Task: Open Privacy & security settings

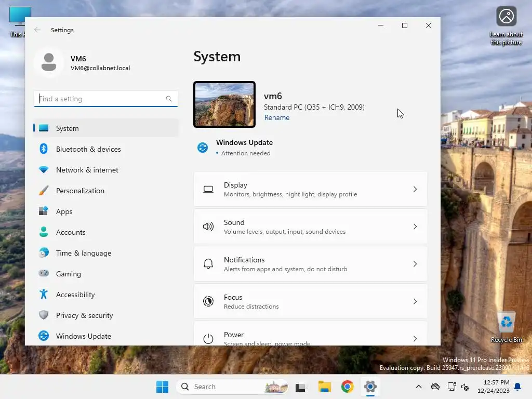Action: tap(106, 315)
